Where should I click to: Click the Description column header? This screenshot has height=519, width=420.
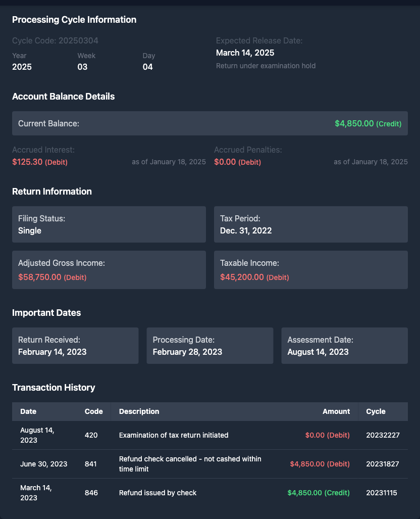point(139,411)
